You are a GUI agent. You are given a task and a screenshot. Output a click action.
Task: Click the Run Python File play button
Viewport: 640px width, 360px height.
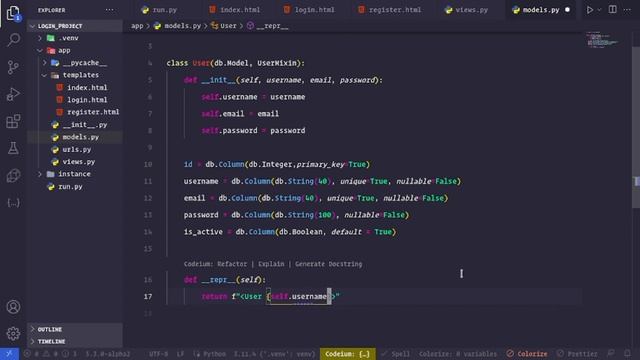point(590,10)
